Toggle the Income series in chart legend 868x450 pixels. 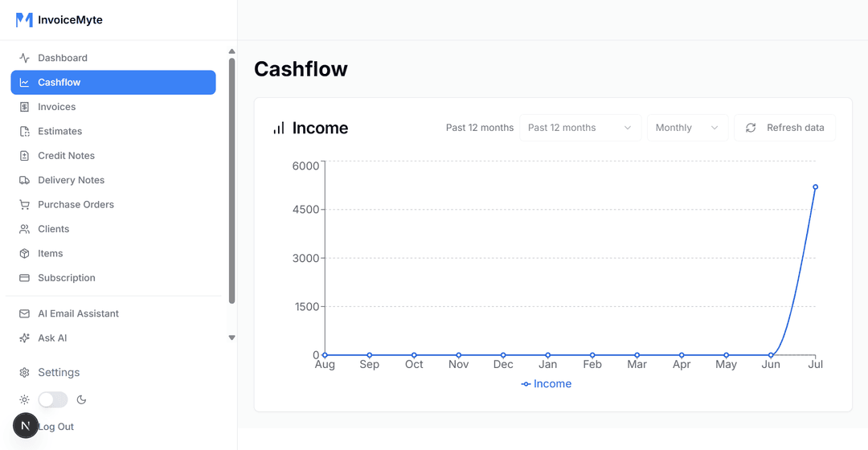[547, 384]
